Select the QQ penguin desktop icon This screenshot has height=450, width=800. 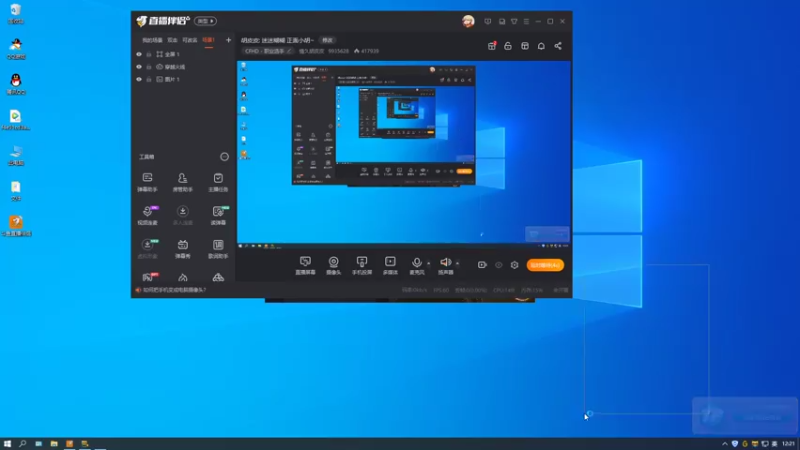(16, 84)
